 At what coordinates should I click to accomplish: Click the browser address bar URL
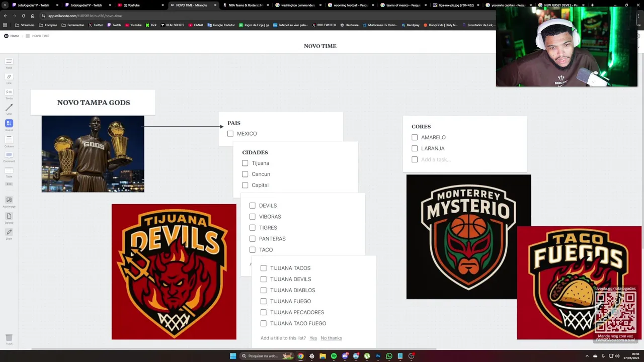tap(85, 16)
